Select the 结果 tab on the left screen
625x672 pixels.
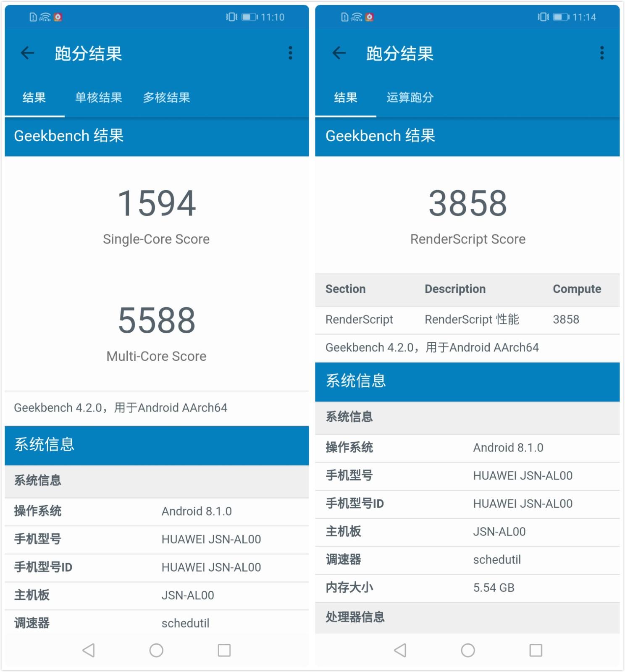coord(34,98)
